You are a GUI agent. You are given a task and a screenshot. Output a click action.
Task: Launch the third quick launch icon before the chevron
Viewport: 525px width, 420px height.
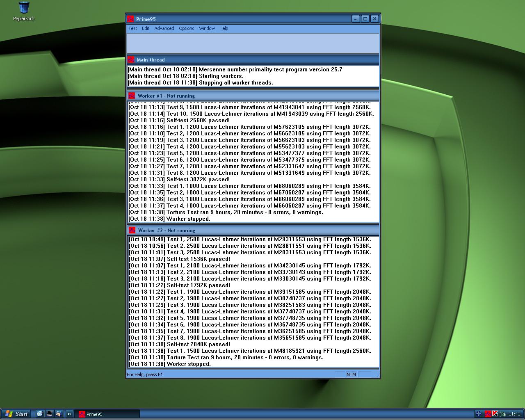pos(59,414)
